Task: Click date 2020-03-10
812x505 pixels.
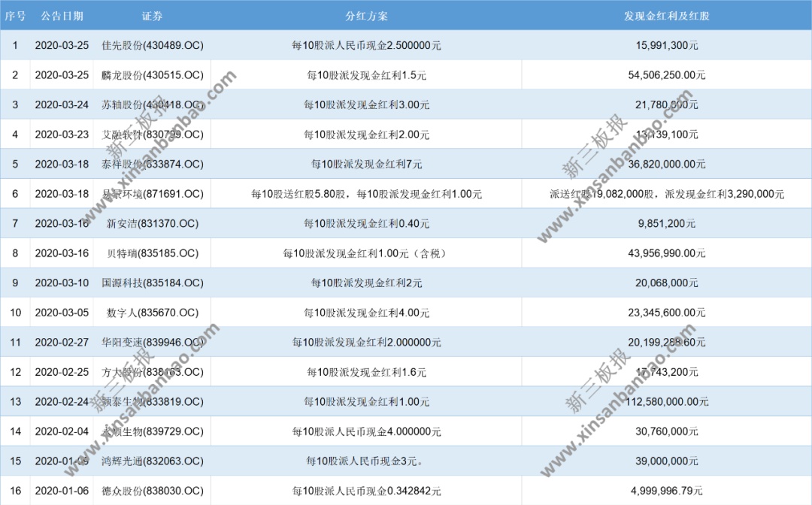Action: (x=62, y=283)
